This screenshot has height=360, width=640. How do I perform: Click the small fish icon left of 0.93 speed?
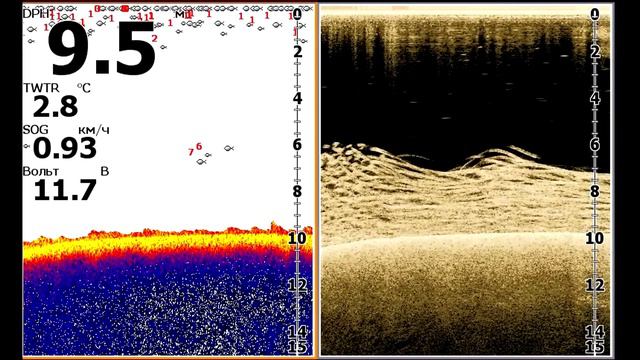coord(27,146)
